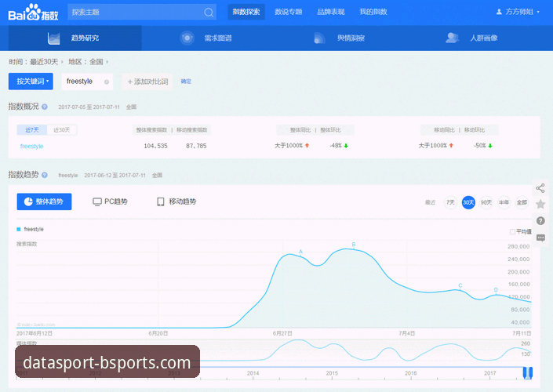Click the opinion insight signal icon
The height and width of the screenshot is (392, 553).
pos(319,38)
